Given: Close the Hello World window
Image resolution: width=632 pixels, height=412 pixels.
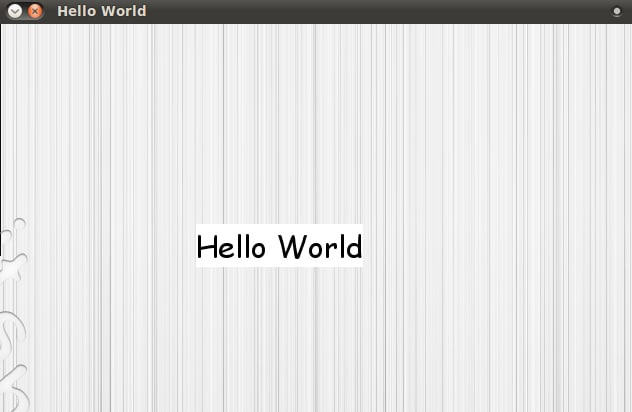Looking at the screenshot, I should click(35, 11).
